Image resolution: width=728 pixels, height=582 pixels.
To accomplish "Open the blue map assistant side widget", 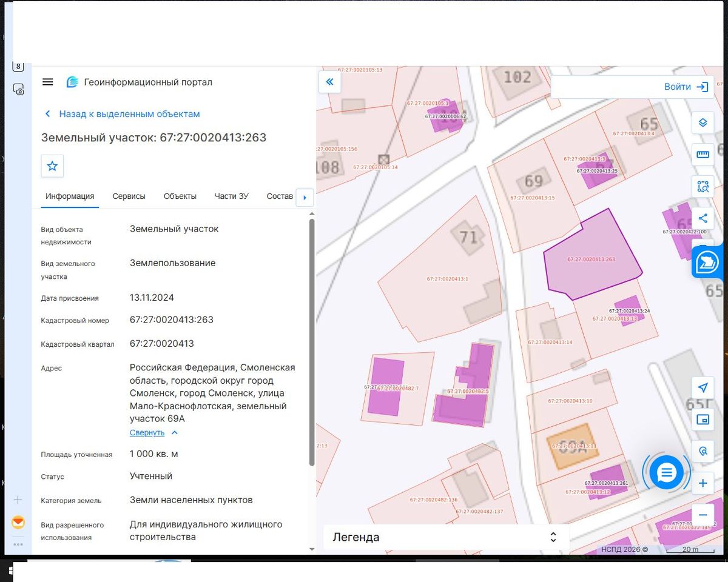I will pyautogui.click(x=707, y=262).
